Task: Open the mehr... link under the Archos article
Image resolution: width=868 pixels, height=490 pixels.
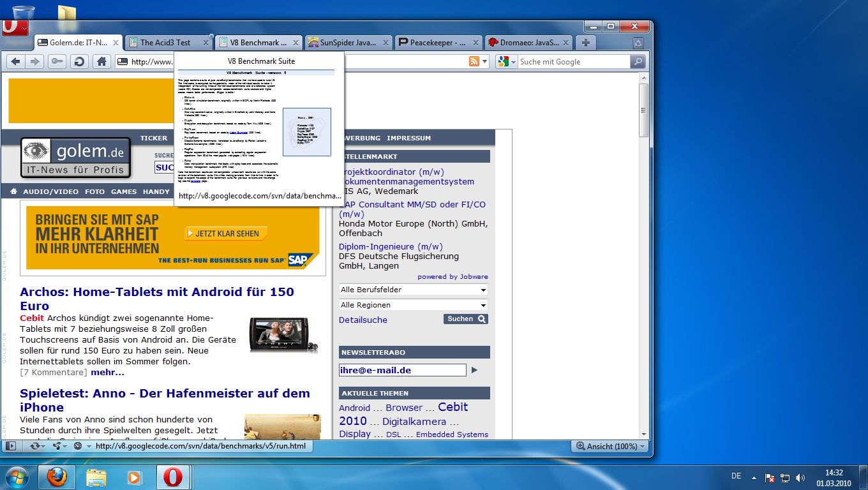Action: [x=107, y=372]
